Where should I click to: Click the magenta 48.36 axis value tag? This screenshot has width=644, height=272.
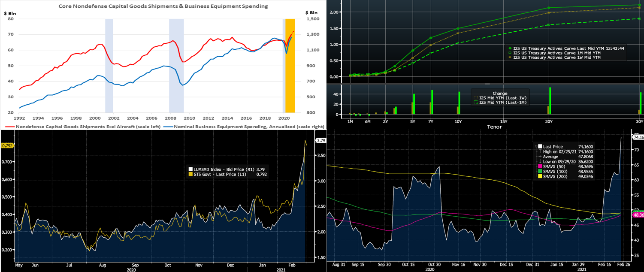coord(638,215)
